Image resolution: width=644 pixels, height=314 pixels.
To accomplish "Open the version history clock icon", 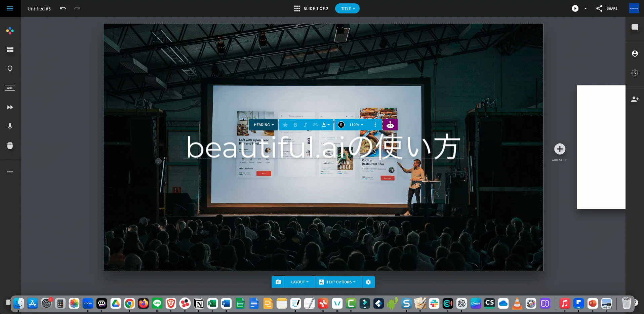I will coord(635,73).
